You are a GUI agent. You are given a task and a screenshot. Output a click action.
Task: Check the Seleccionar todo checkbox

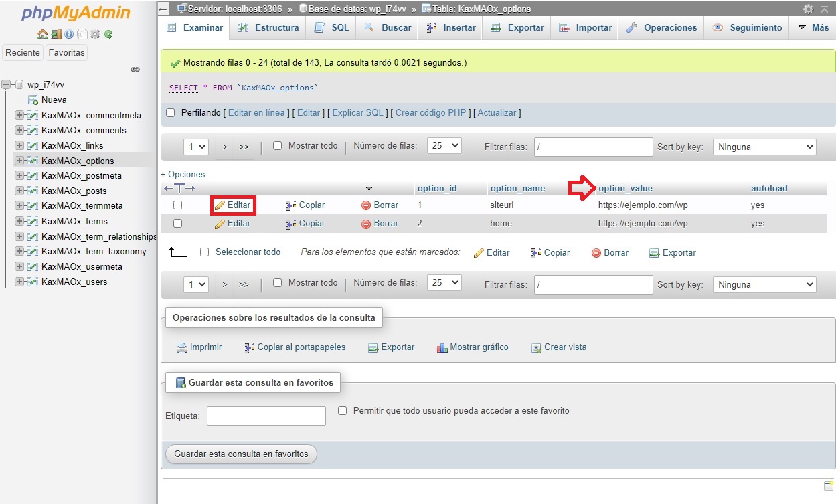pos(205,252)
